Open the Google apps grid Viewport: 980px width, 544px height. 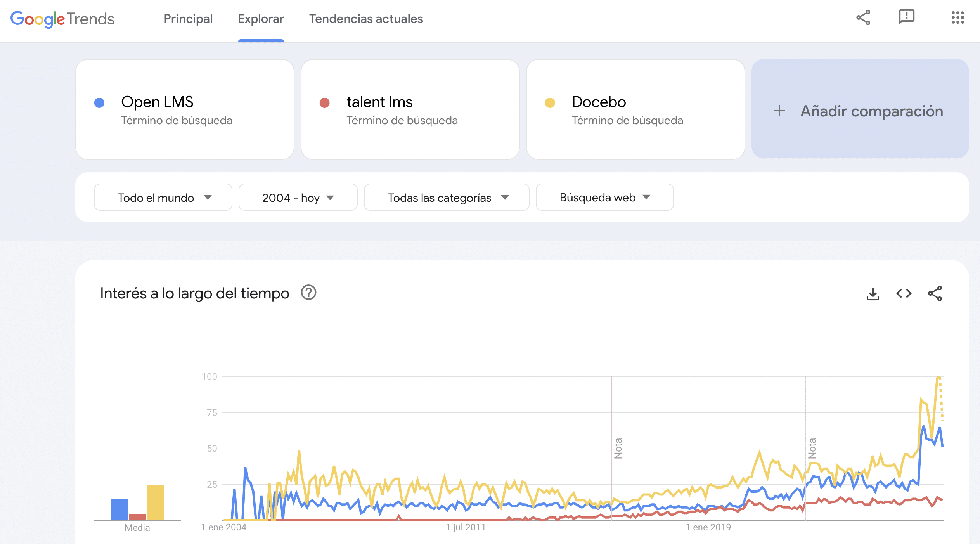click(958, 18)
